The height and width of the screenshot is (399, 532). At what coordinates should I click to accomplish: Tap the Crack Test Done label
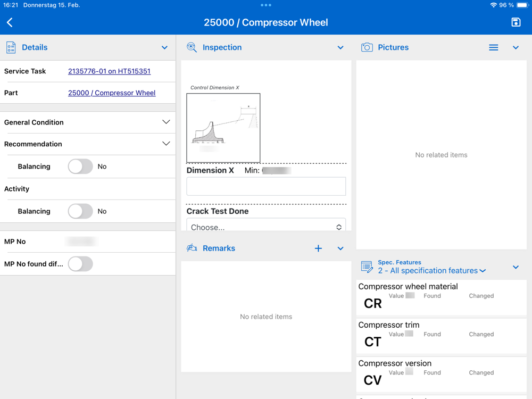click(218, 211)
